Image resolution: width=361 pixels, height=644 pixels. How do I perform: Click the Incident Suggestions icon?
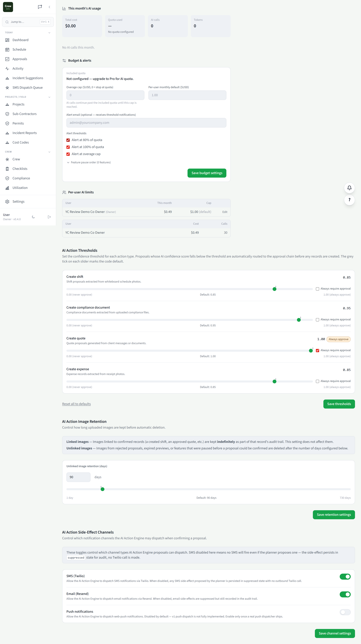point(7,78)
